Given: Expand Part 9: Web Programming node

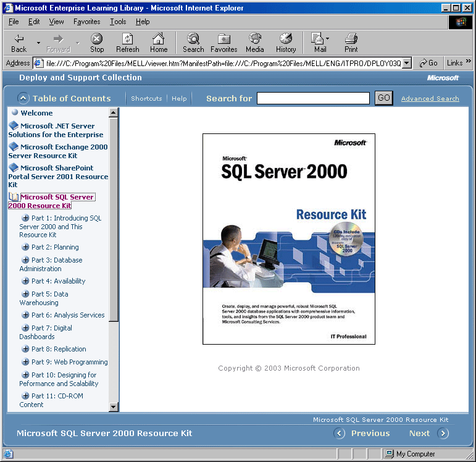Looking at the screenshot, I should click(25, 362).
